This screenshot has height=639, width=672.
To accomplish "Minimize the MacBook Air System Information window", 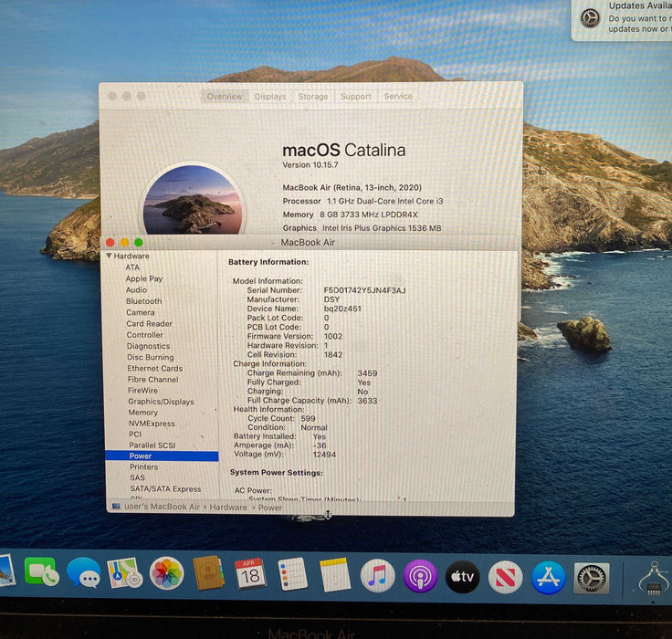I will click(124, 243).
